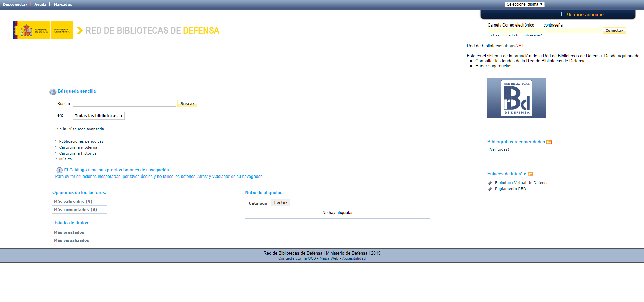Click the Bibliografías recomendadas heading
Viewport: 644px width, 302px height.
point(516,142)
